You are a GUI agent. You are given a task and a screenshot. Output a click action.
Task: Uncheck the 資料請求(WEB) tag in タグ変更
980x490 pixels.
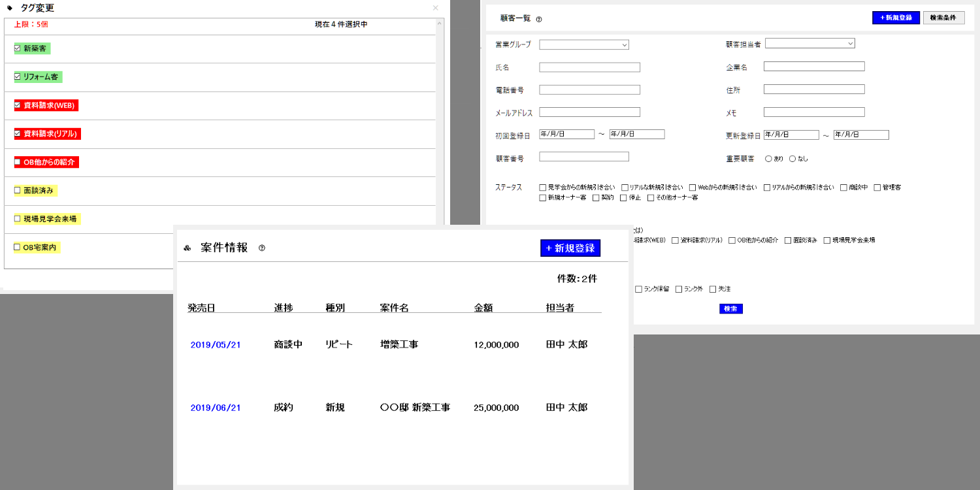[18, 105]
